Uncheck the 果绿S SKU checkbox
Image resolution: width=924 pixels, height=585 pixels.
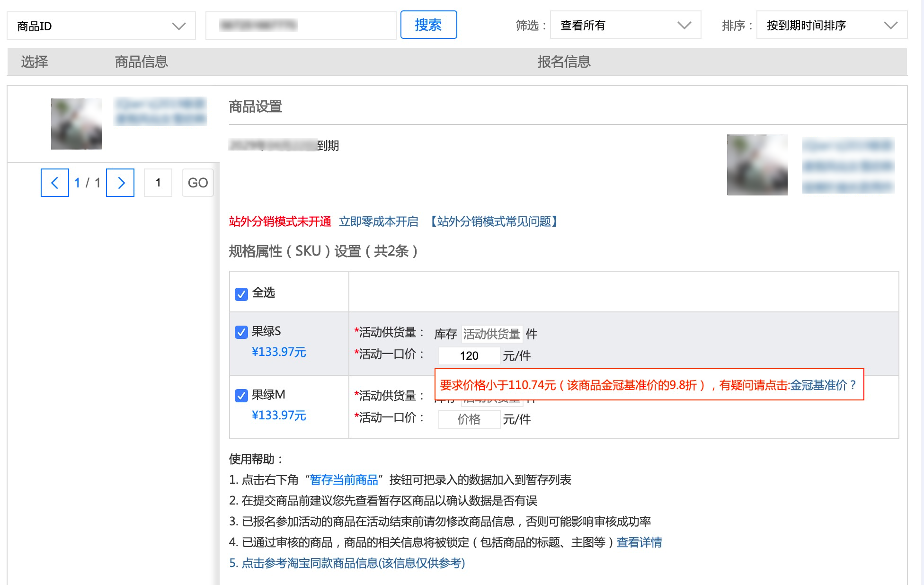(241, 332)
